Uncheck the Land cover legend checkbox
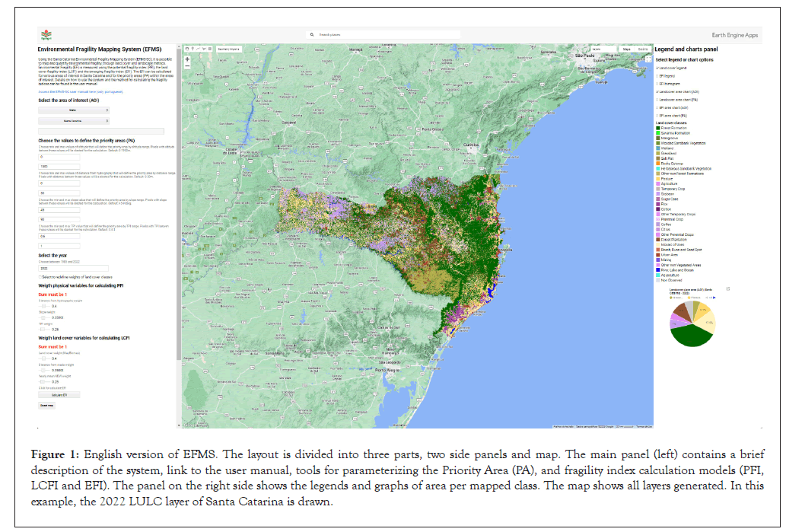 point(657,68)
